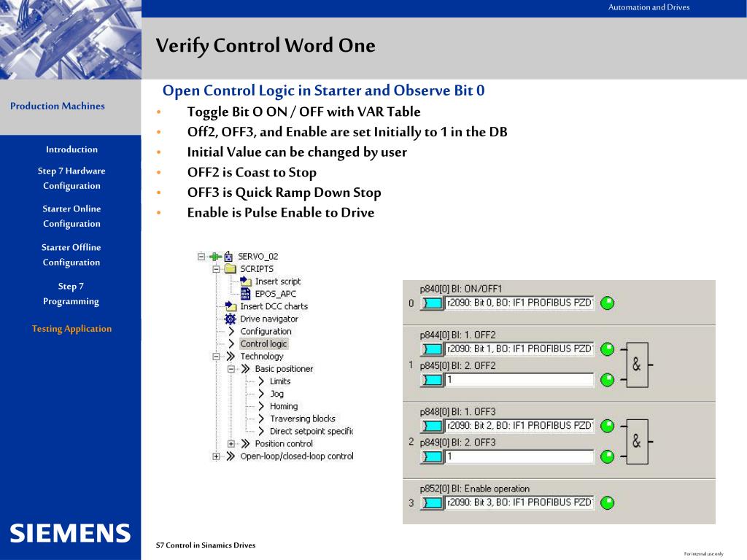Click the Position control double-arrow icon

coord(246,443)
